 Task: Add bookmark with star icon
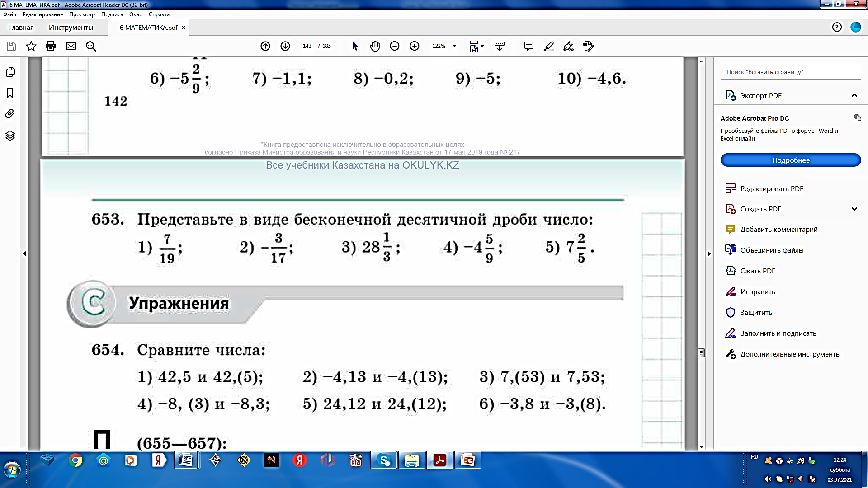(x=31, y=46)
